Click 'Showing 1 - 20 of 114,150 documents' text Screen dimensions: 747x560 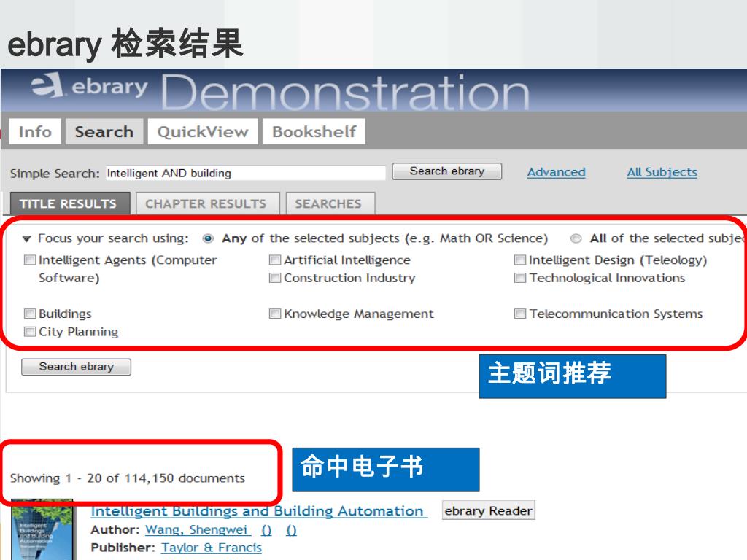click(x=128, y=478)
